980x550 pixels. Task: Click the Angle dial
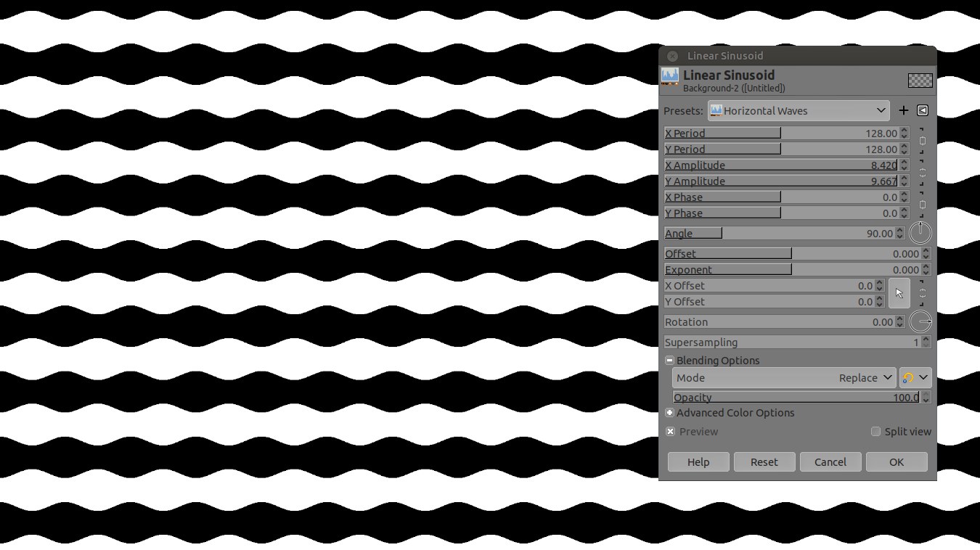click(x=920, y=232)
